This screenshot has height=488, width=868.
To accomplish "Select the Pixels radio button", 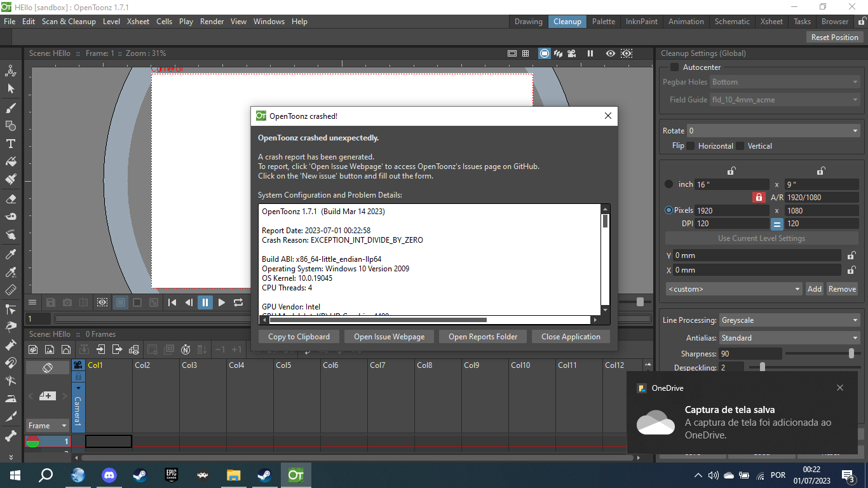I will [x=669, y=210].
